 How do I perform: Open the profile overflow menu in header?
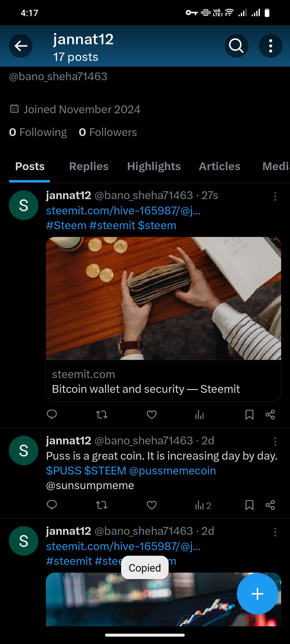(270, 46)
